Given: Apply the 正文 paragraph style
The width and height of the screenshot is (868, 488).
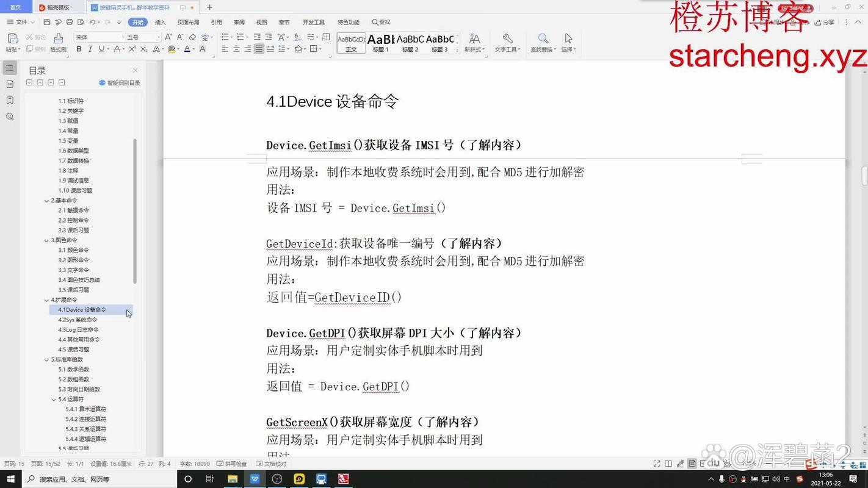Looking at the screenshot, I should (351, 43).
